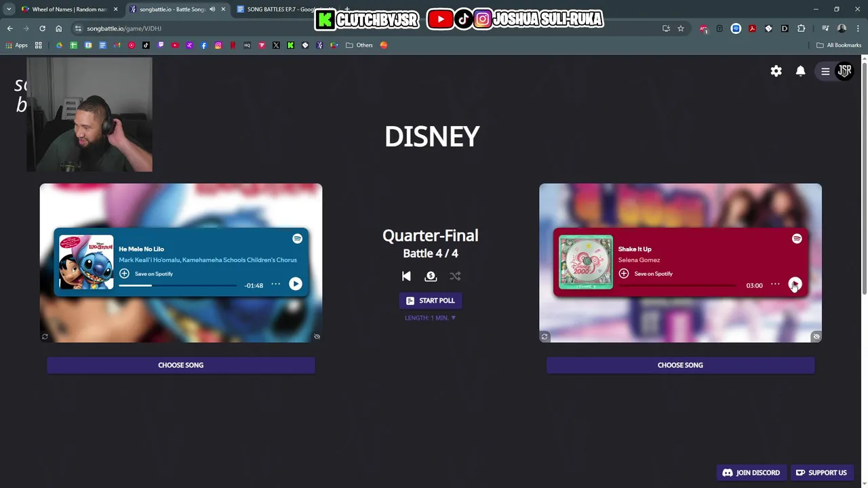Screen dimensions: 868x488
Task: Choose song He Mele No Lilo
Action: (181, 365)
